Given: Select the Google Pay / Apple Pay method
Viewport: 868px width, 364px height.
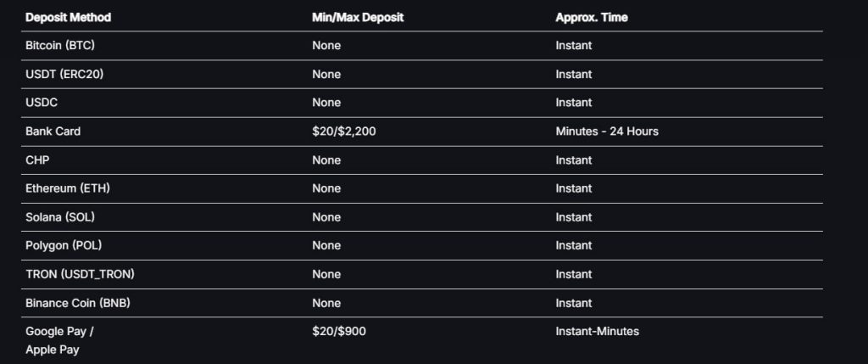Looking at the screenshot, I should [59, 340].
